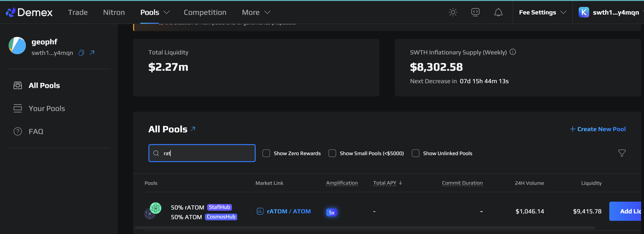Click the chart icon beside rATOM / ATOM
The height and width of the screenshot is (234, 644).
(260, 211)
